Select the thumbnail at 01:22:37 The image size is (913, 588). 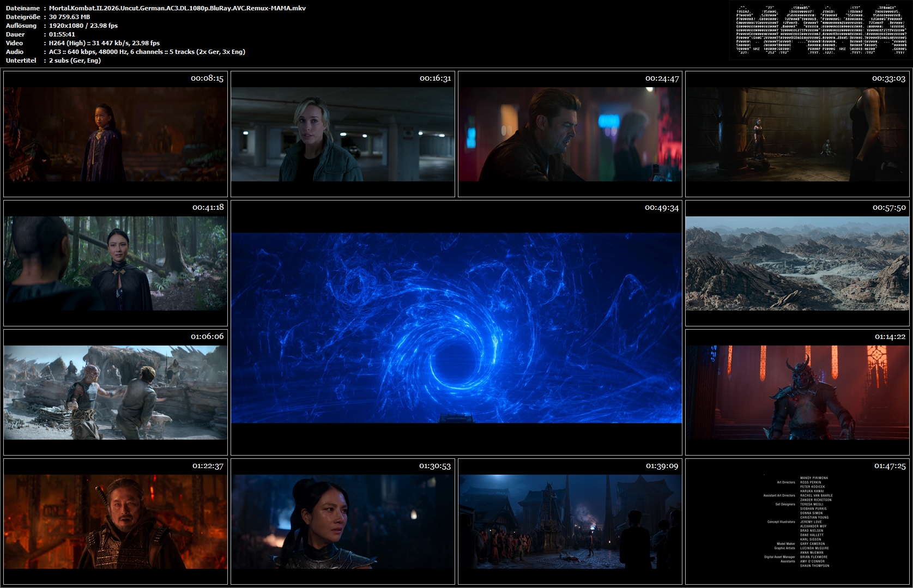click(116, 522)
